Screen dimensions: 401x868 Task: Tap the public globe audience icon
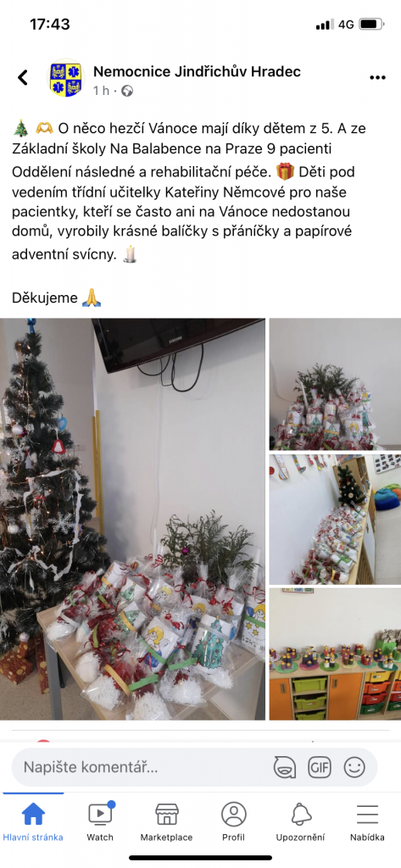coord(127,91)
